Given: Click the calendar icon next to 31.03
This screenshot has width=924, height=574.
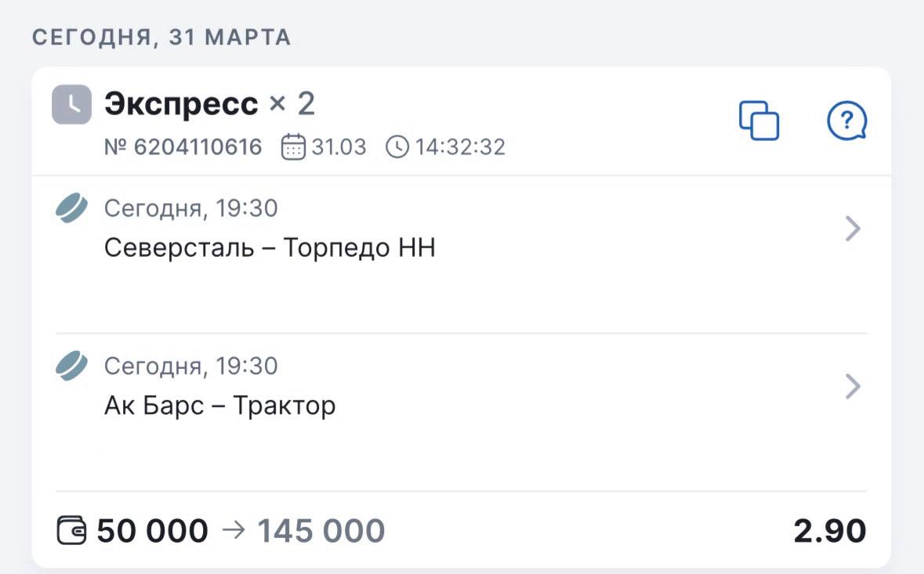Looking at the screenshot, I should pyautogui.click(x=293, y=147).
